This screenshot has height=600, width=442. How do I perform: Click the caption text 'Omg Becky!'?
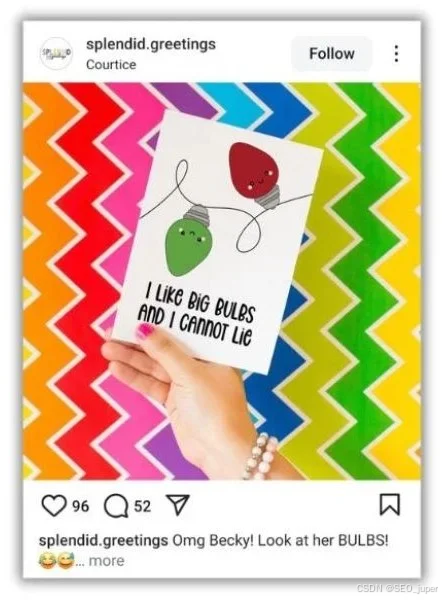pos(212,541)
